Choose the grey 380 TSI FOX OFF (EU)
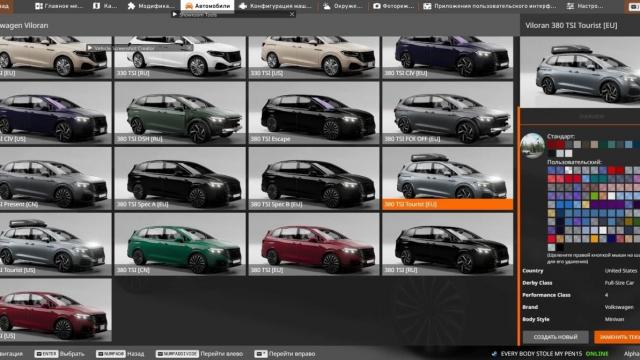640x360 pixels. pyautogui.click(x=447, y=113)
